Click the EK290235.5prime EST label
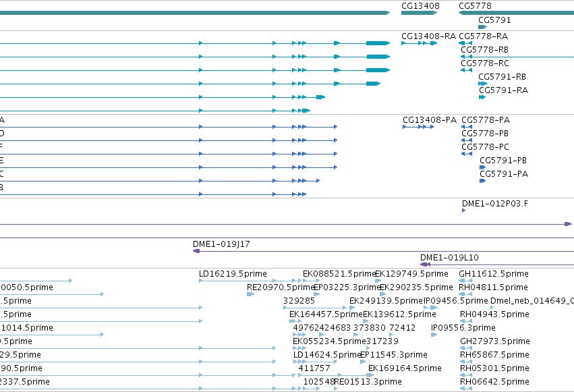The width and height of the screenshot is (574, 392). (x=416, y=287)
